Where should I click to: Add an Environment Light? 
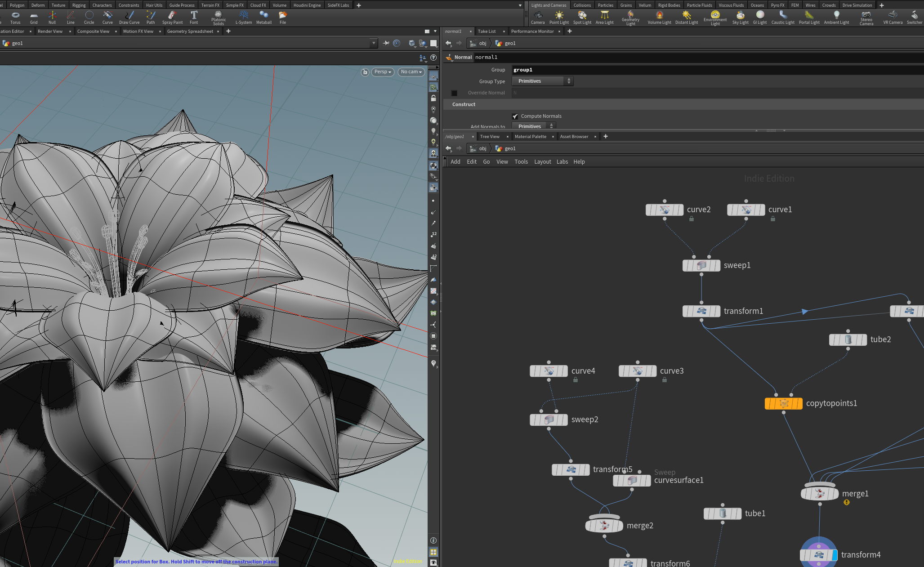click(715, 18)
